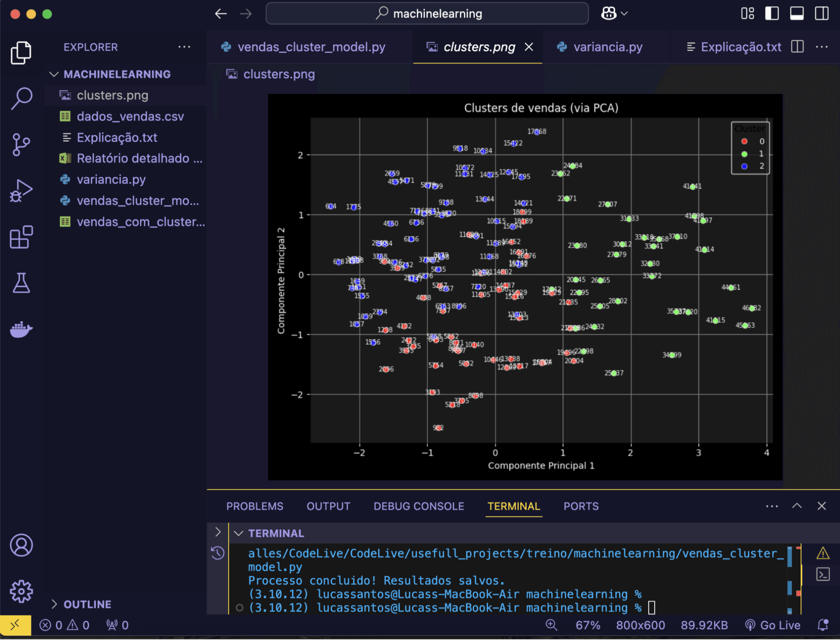The width and height of the screenshot is (840, 640).
Task: Open dados_vendas.csv in the explorer
Action: point(130,116)
